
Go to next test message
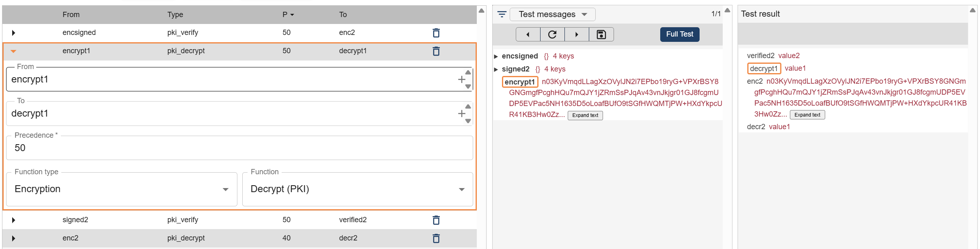point(577,35)
